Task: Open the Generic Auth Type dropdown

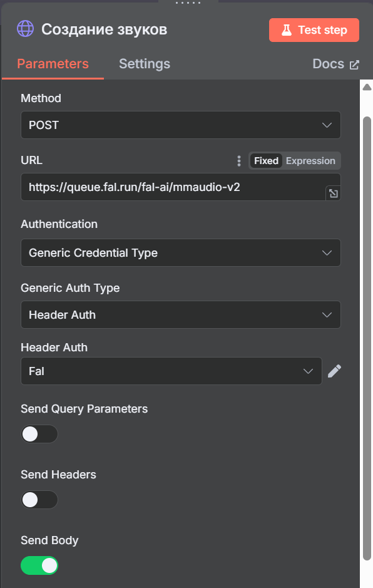Action: pyautogui.click(x=181, y=314)
